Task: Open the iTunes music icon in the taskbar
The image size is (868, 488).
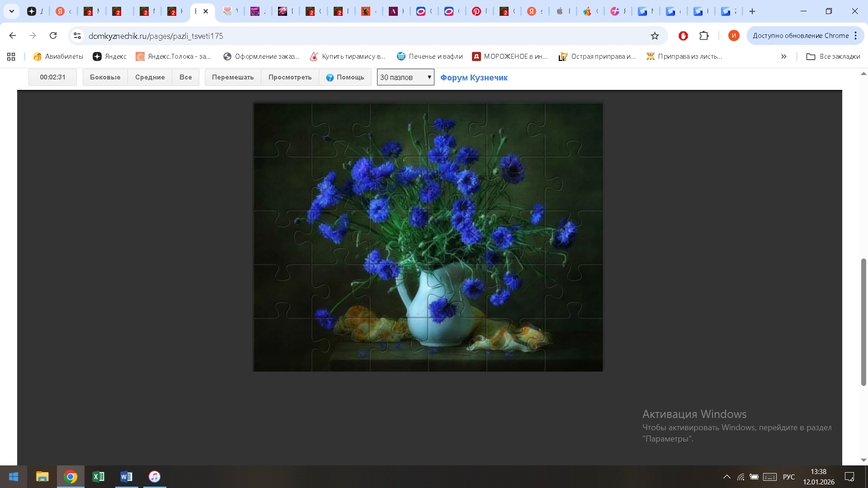Action: coord(155,477)
